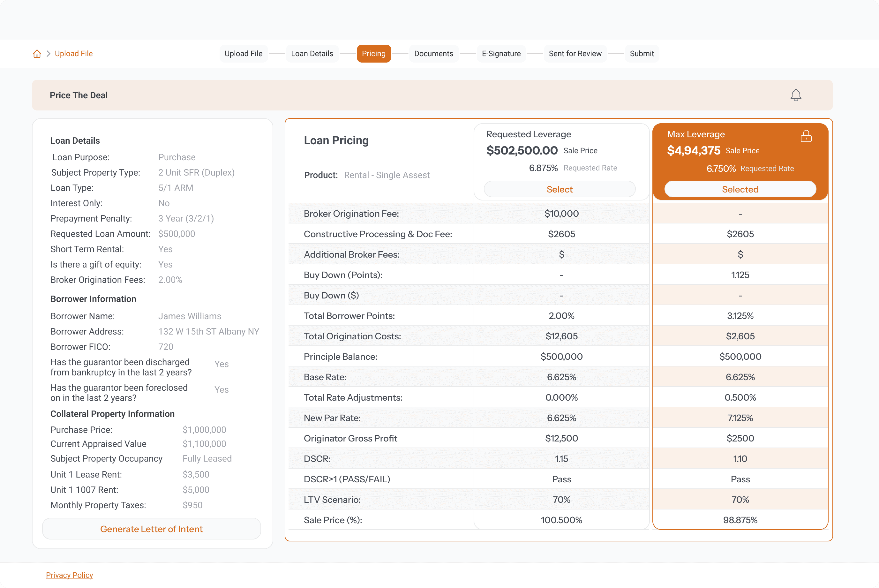Go to Upload File breadcrumb link
This screenshot has width=879, height=588.
(x=74, y=54)
